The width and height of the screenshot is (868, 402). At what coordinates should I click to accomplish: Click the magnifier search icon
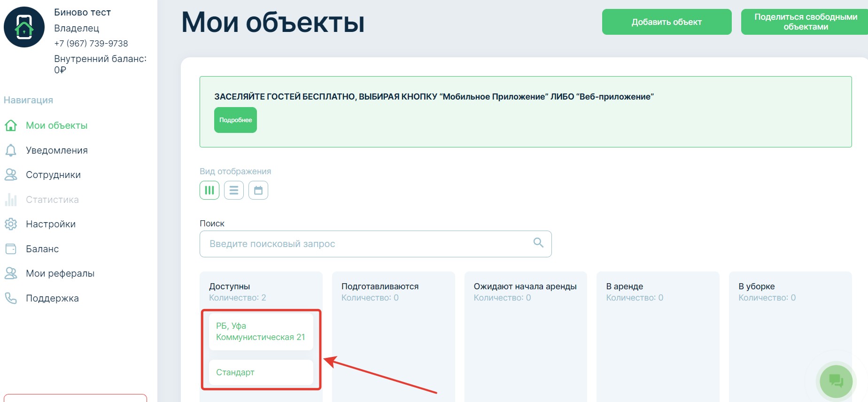pos(538,243)
